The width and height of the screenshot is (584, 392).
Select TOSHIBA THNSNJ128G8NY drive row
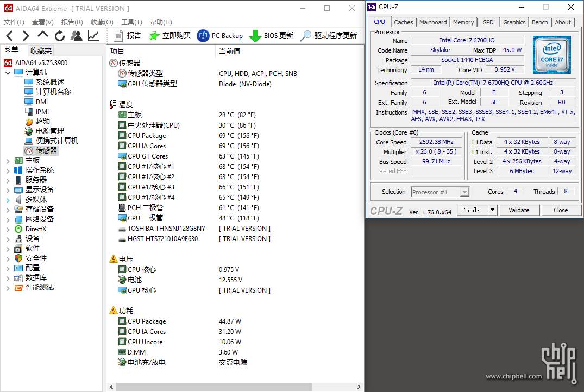click(194, 229)
